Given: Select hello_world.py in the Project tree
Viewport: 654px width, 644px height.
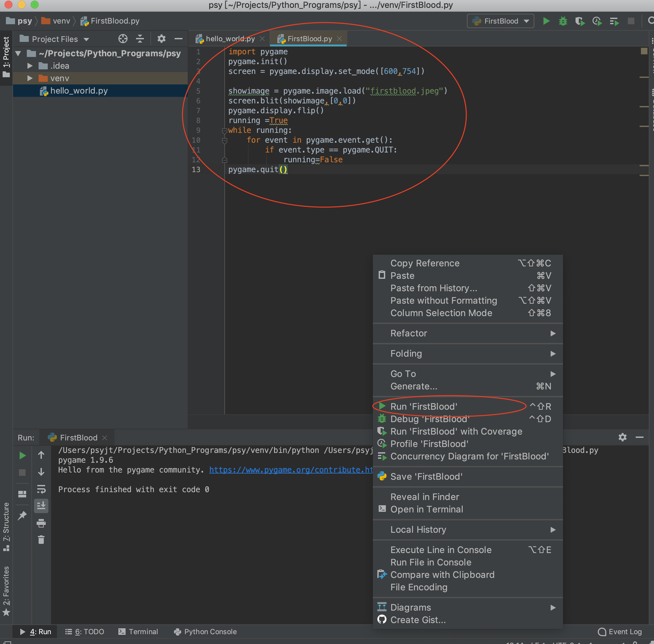Looking at the screenshot, I should (x=79, y=90).
